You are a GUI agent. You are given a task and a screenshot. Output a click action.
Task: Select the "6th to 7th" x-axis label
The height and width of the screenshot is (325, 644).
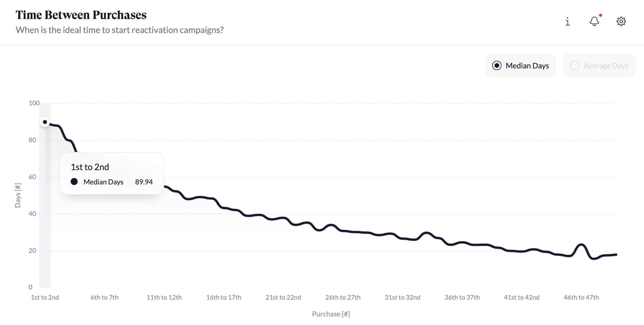(x=105, y=298)
